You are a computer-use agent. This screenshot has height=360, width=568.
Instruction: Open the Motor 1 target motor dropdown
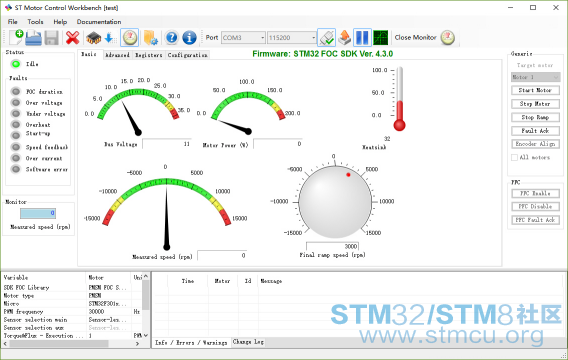click(535, 77)
